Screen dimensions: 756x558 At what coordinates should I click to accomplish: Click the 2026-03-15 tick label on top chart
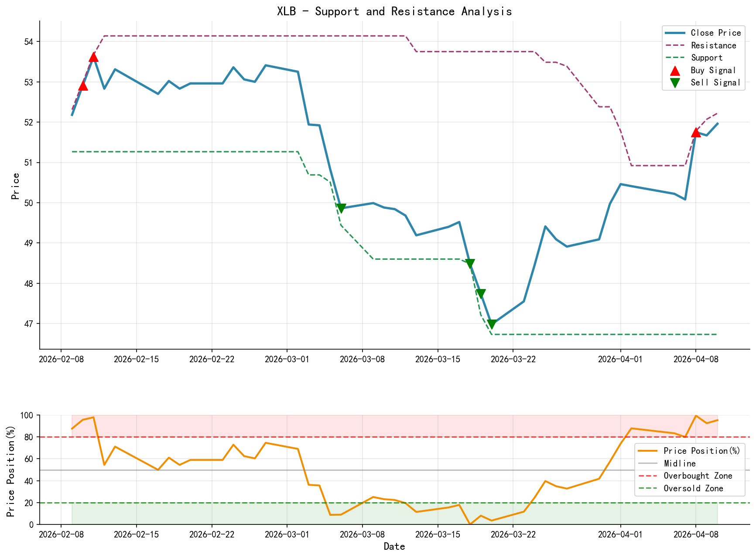[x=438, y=359]
